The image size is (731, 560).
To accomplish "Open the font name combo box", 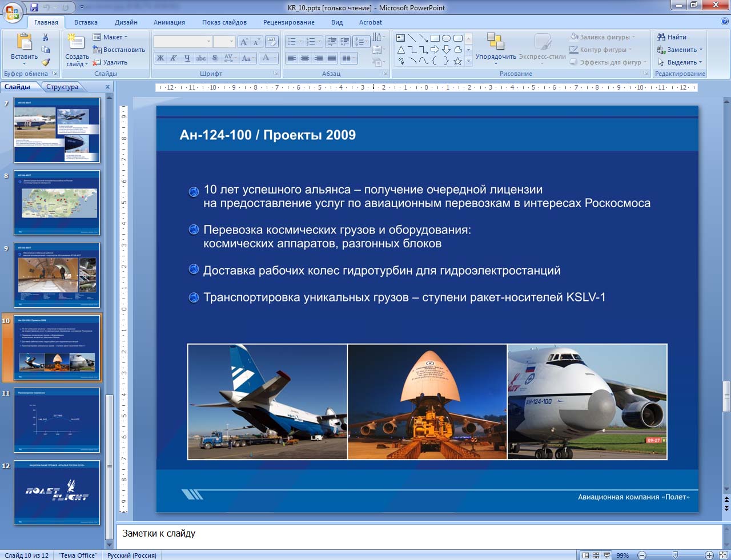I will [x=183, y=42].
